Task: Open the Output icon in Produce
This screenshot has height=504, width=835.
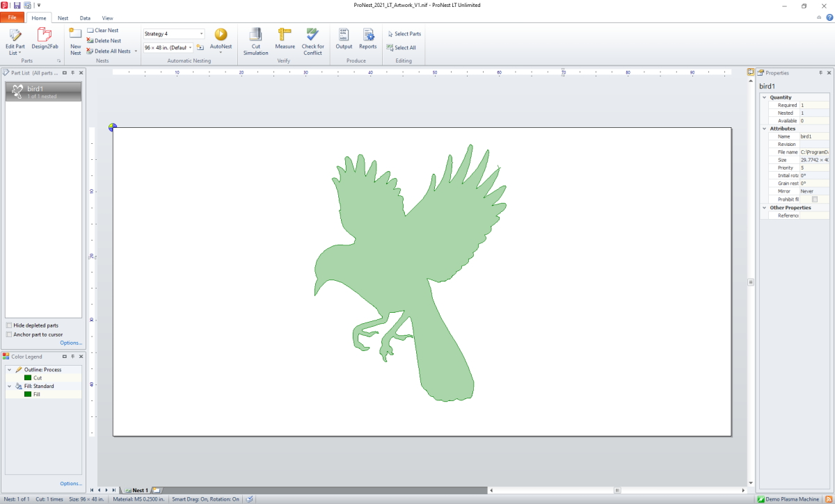Action: 344,39
